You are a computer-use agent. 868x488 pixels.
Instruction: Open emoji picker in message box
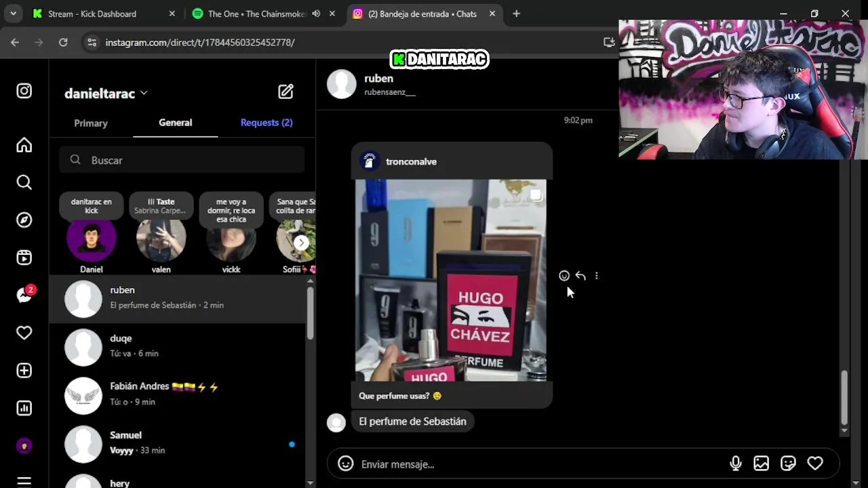point(346,464)
